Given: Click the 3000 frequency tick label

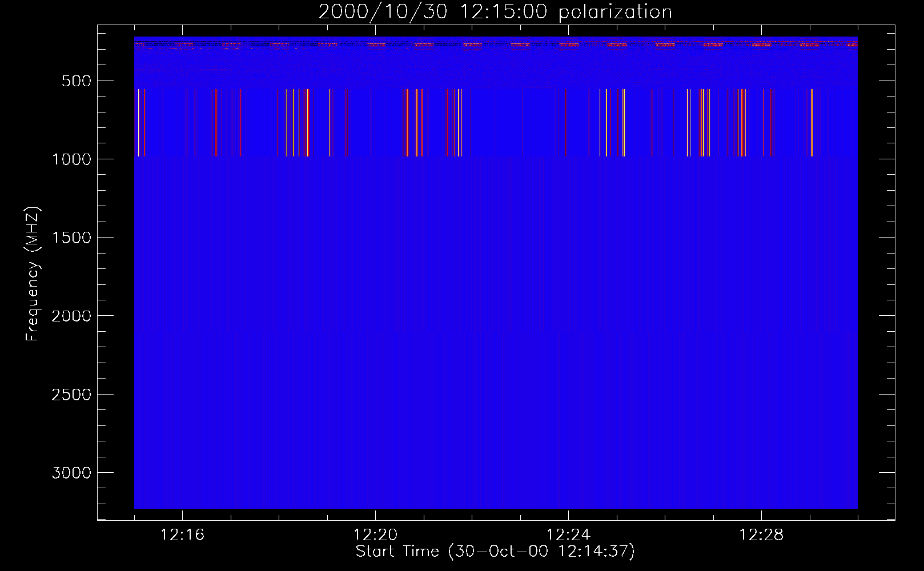Looking at the screenshot, I should pyautogui.click(x=71, y=473).
